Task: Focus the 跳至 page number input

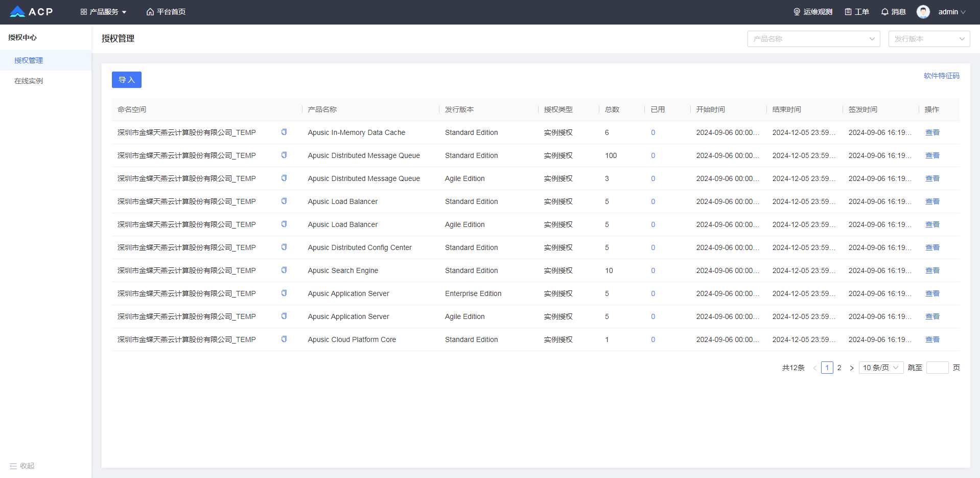Action: point(938,368)
